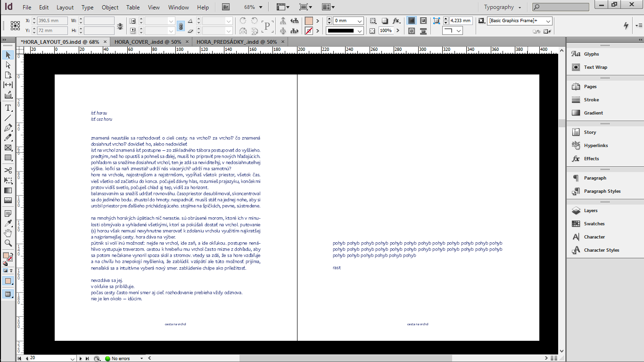The image size is (644, 362).
Task: Set the reference point locator grid
Action: pos(15,26)
